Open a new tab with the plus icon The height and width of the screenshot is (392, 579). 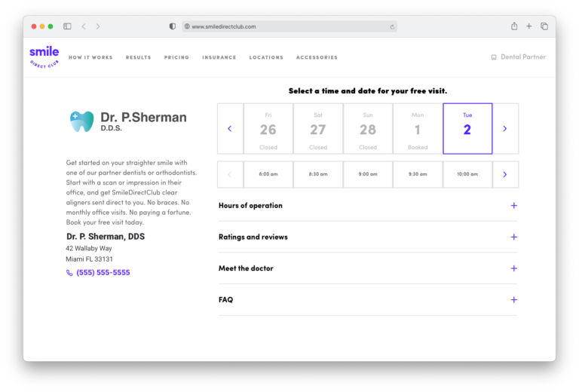pos(528,26)
